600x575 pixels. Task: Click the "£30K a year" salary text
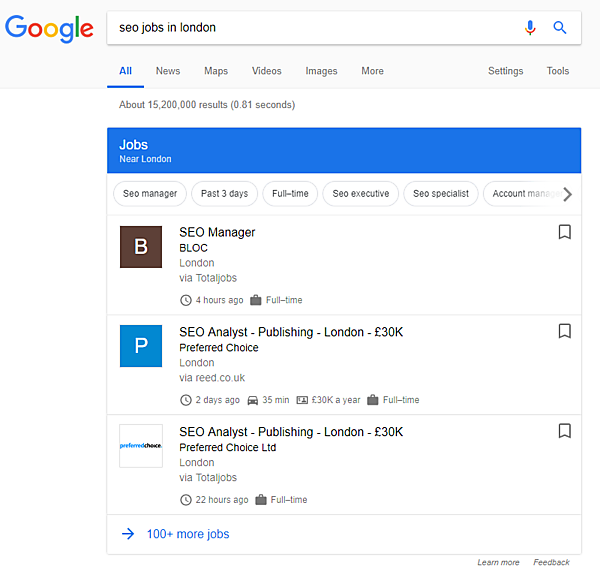pos(336,400)
